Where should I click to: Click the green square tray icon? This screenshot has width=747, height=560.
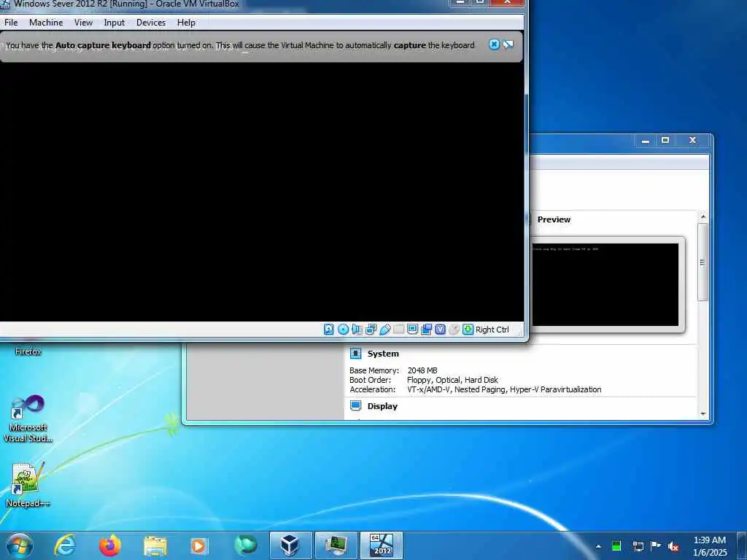pyautogui.click(x=616, y=546)
